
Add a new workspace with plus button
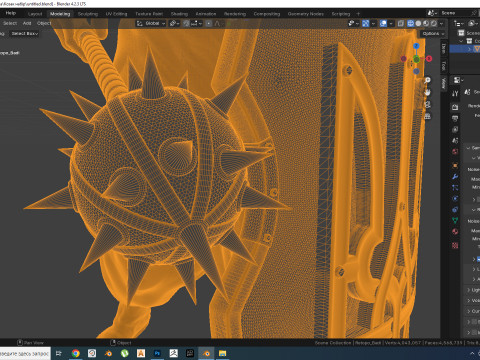coord(358,14)
